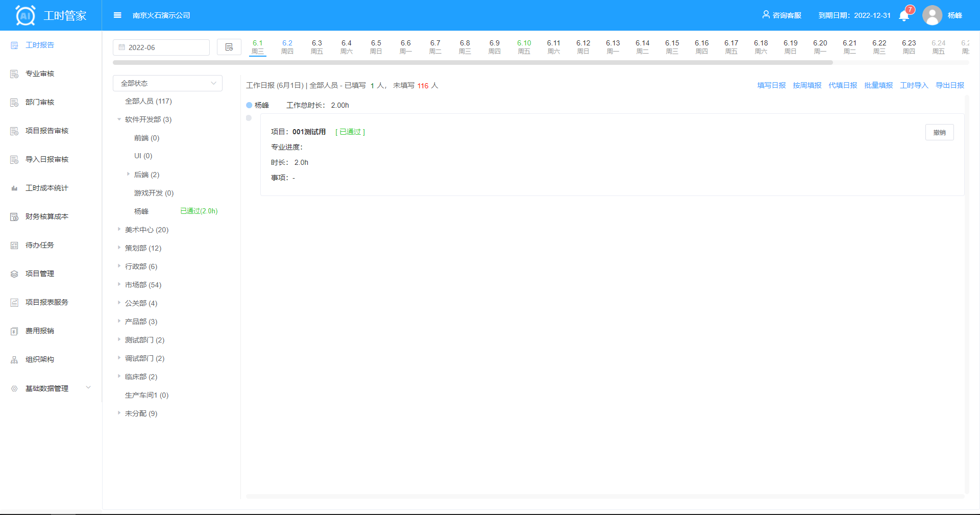
Task: Click the date strip horizontal scrollbar
Action: tap(473, 63)
